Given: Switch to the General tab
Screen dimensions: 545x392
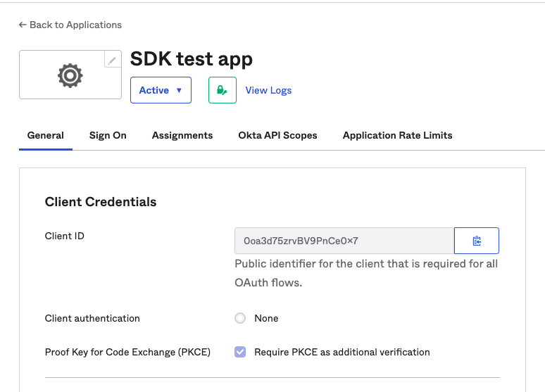Looking at the screenshot, I should (46, 135).
